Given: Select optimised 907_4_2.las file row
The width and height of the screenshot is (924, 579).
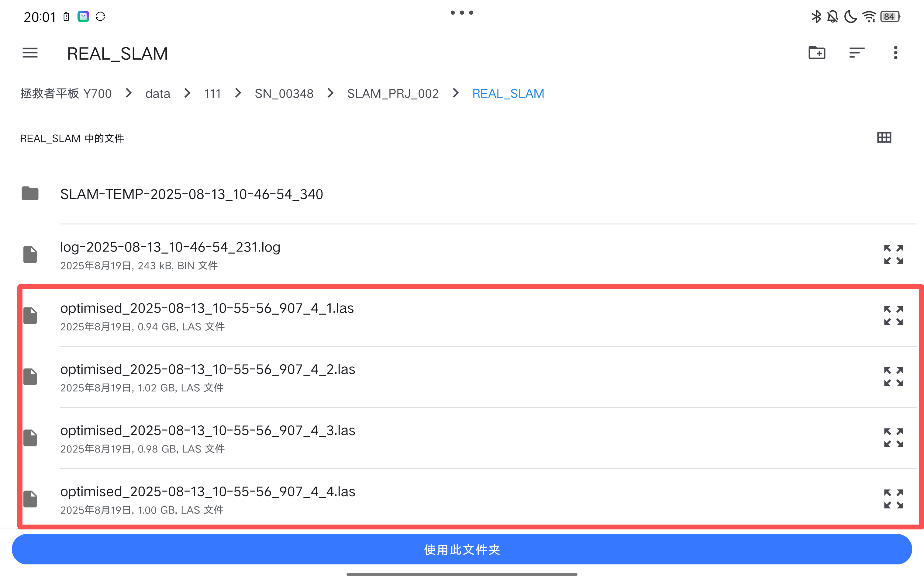Looking at the screenshot, I should click(x=208, y=377).
